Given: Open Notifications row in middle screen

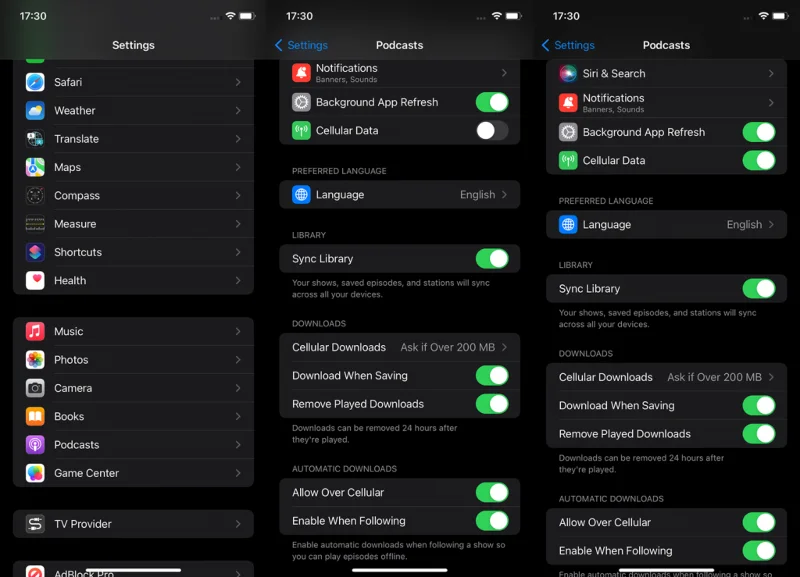Looking at the screenshot, I should [399, 73].
